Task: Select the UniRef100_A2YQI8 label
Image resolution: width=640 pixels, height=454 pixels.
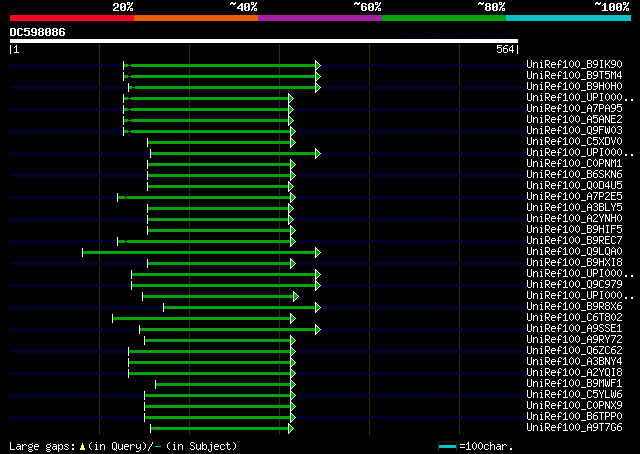Action: (x=574, y=373)
